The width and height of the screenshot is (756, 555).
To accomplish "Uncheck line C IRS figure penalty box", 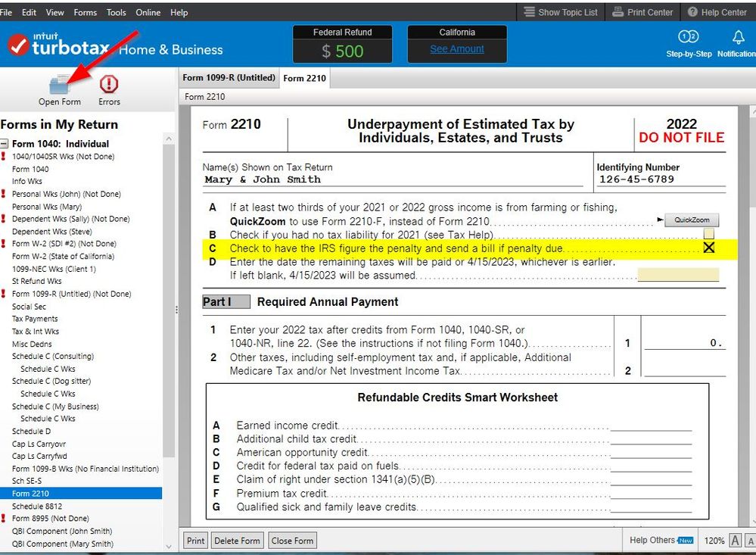I will click(708, 248).
